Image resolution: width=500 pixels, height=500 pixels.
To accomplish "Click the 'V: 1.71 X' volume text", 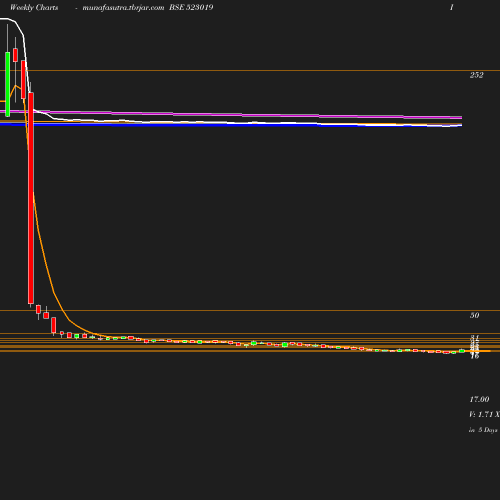I will tap(484, 414).
